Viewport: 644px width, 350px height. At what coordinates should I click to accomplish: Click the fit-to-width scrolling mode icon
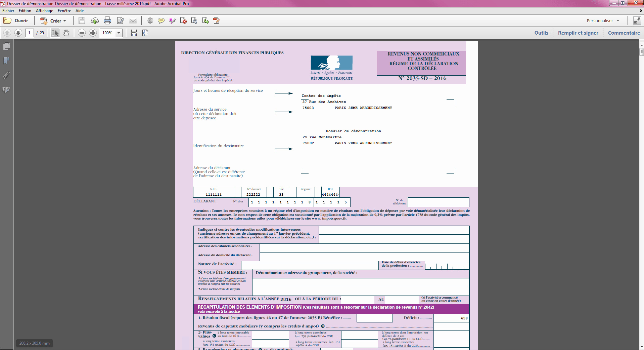point(134,33)
